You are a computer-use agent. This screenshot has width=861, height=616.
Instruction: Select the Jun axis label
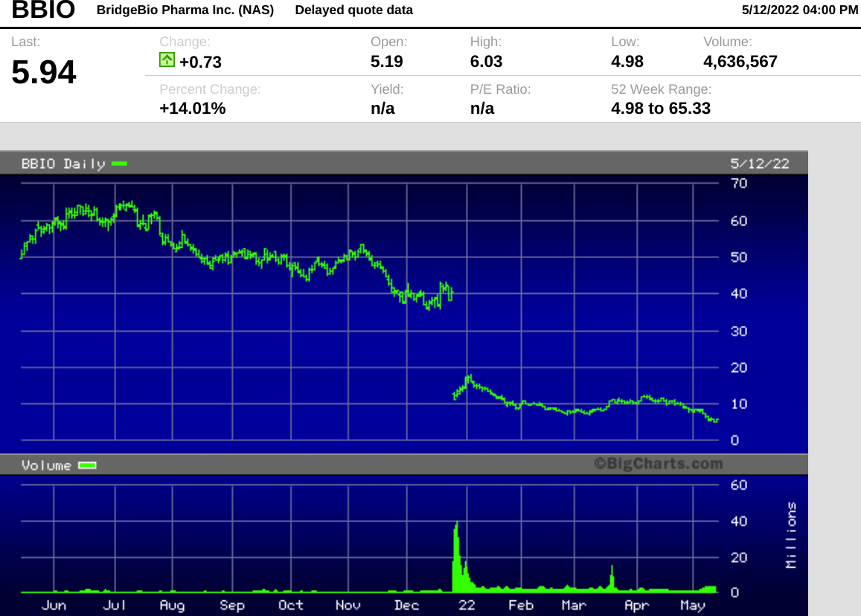tap(54, 606)
